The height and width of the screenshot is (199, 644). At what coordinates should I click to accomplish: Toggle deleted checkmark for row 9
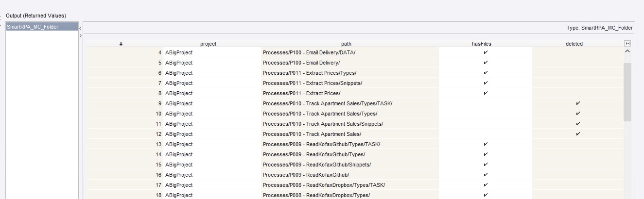(x=577, y=103)
